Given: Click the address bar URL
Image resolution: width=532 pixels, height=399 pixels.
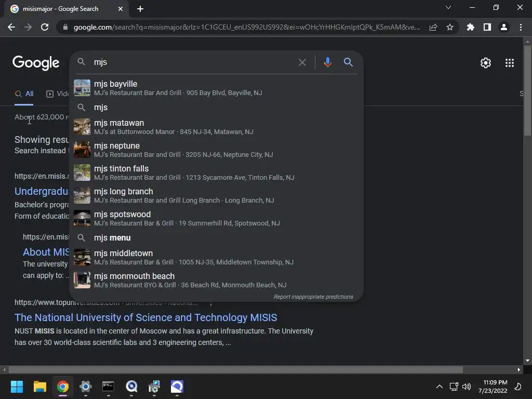Looking at the screenshot, I should (x=247, y=27).
